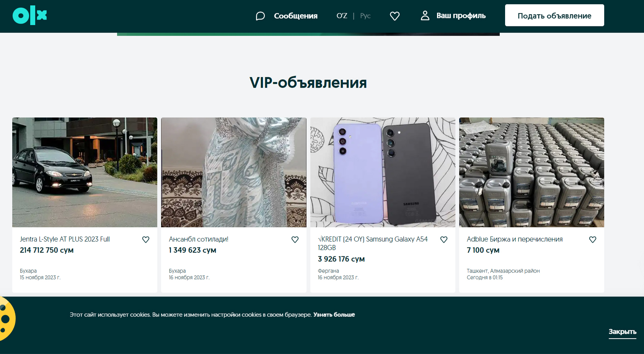Open the Jentra L-Style AT PLUS title
644x354 pixels.
coord(65,239)
